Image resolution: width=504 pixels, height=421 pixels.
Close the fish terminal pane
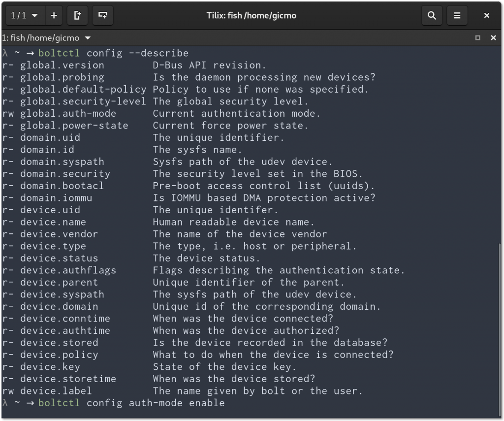(x=493, y=38)
